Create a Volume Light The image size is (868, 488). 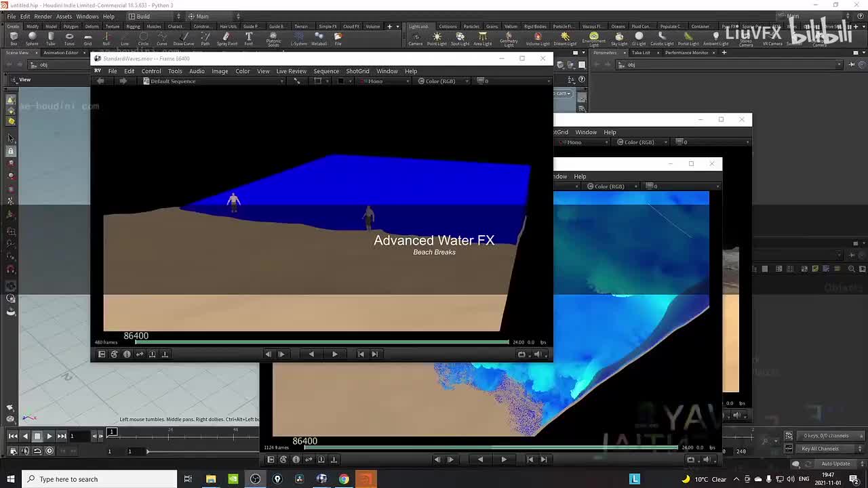(538, 39)
